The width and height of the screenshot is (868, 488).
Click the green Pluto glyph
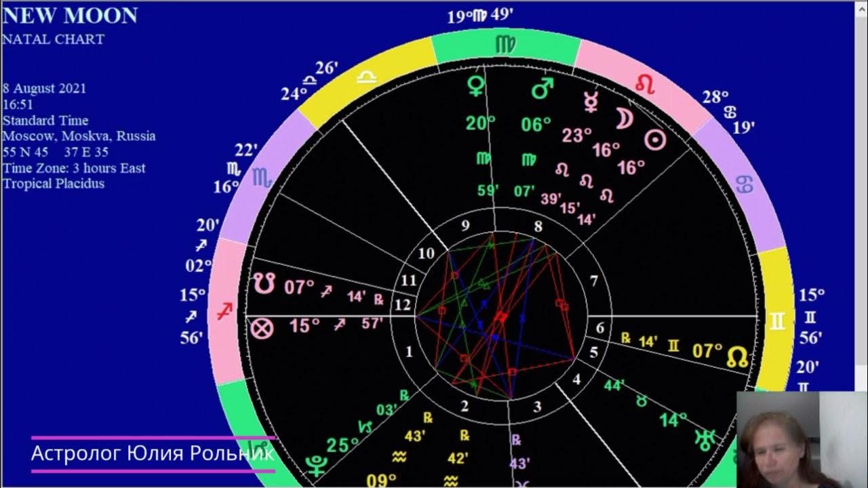pos(315,466)
